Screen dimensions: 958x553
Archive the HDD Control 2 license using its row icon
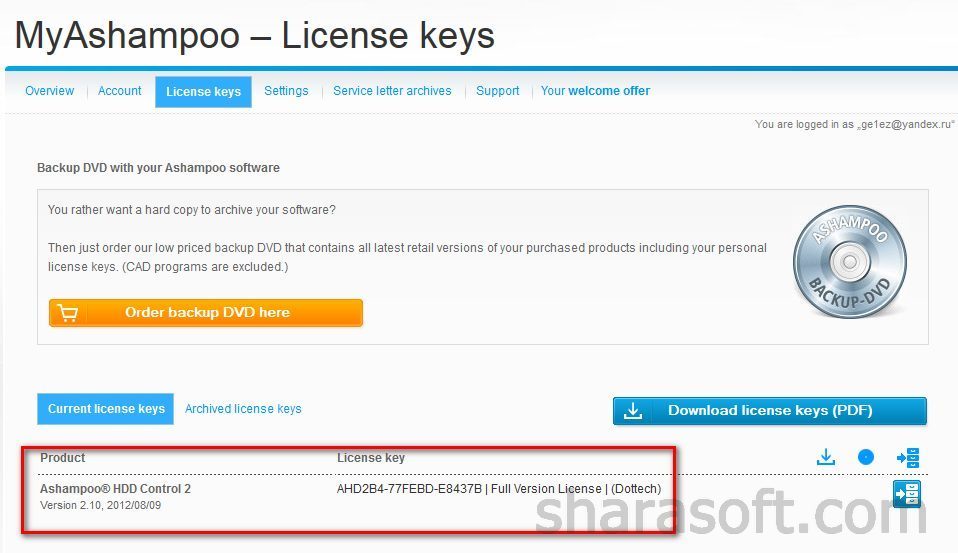(907, 494)
